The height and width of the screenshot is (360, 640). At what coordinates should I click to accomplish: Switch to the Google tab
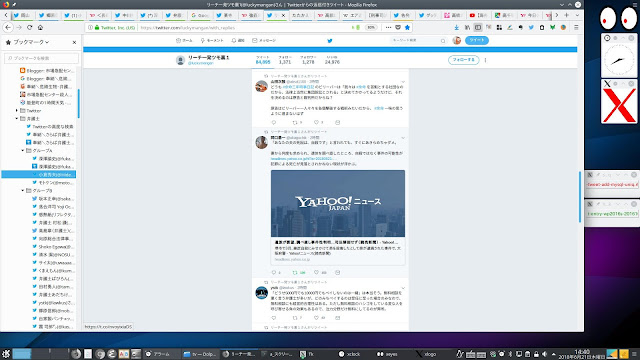tap(200, 15)
